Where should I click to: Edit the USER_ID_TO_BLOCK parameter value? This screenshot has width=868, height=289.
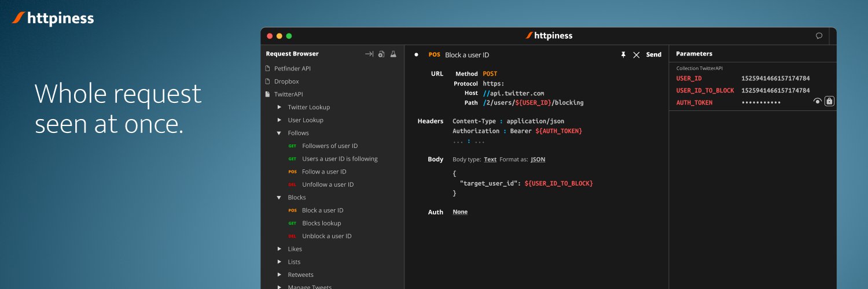[x=775, y=91]
